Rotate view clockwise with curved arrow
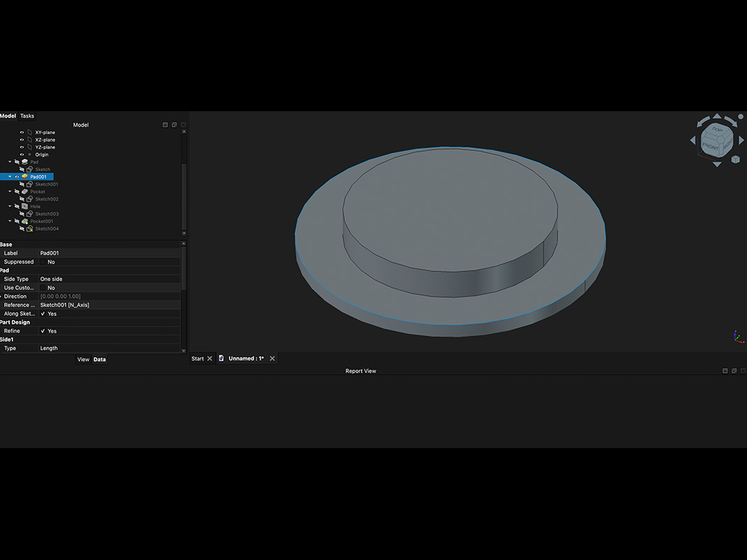 tap(732, 121)
